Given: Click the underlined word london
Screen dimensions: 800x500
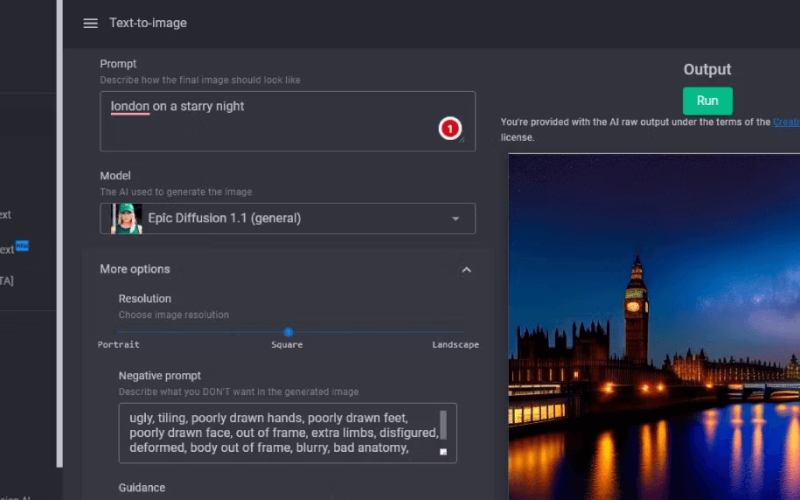Looking at the screenshot, I should 130,106.
